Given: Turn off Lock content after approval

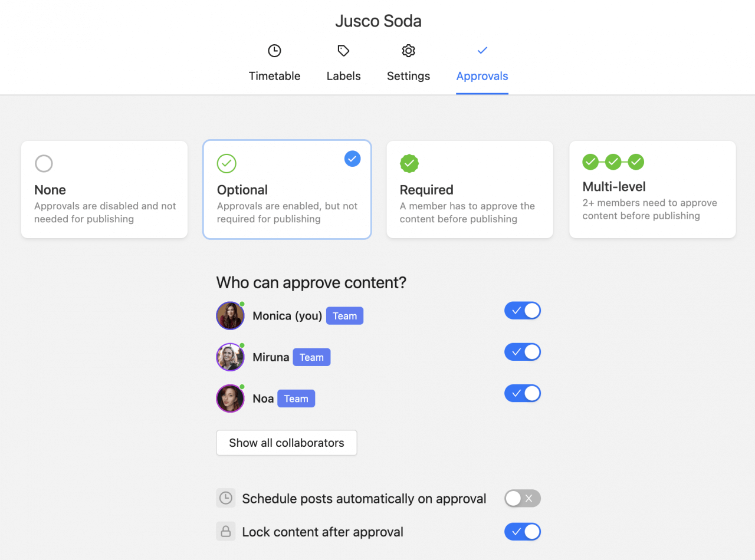Looking at the screenshot, I should pyautogui.click(x=522, y=531).
